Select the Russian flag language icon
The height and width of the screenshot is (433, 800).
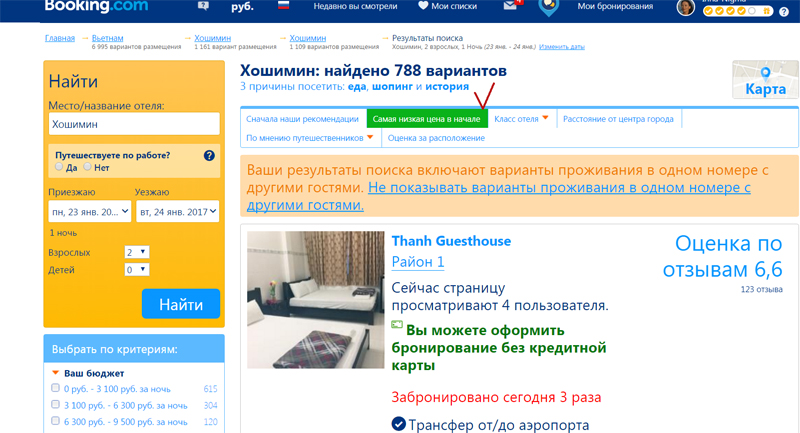coord(284,6)
